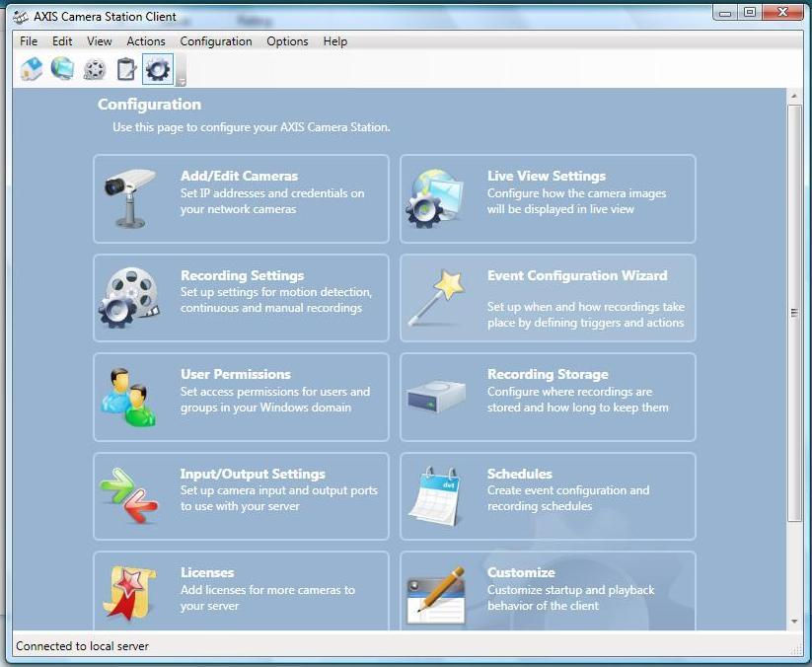This screenshot has height=667, width=812.
Task: Open the Configuration menu
Action: pos(216,41)
